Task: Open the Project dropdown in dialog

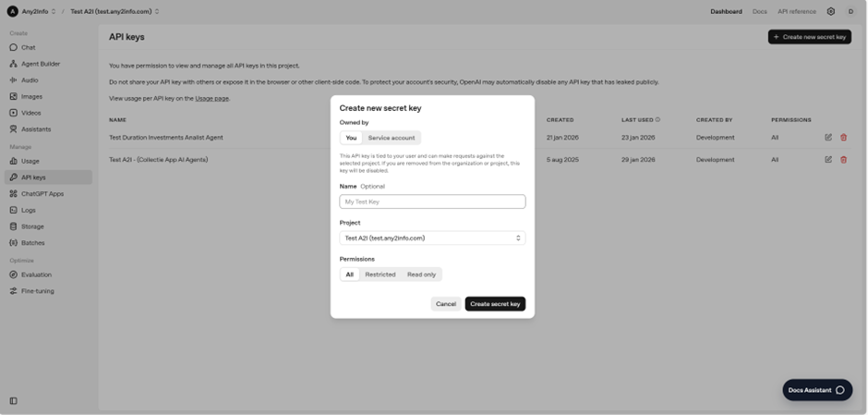Action: pyautogui.click(x=432, y=238)
